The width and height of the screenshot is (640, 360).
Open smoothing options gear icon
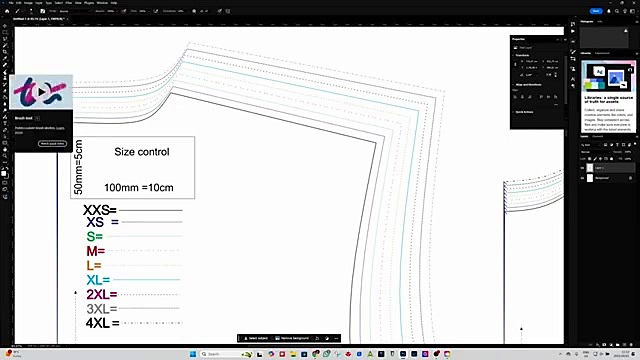pos(194,11)
